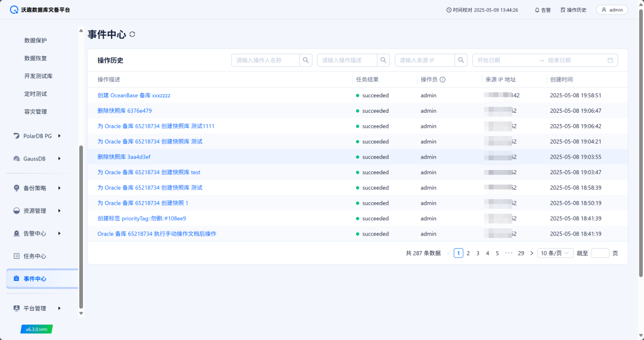Click the sidebar vertical scrollbar
This screenshot has width=644, height=340.
(81, 227)
